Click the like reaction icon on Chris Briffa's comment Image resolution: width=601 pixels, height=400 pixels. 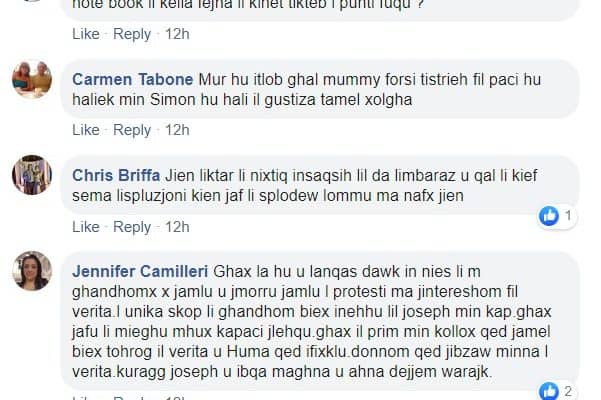pos(549,215)
